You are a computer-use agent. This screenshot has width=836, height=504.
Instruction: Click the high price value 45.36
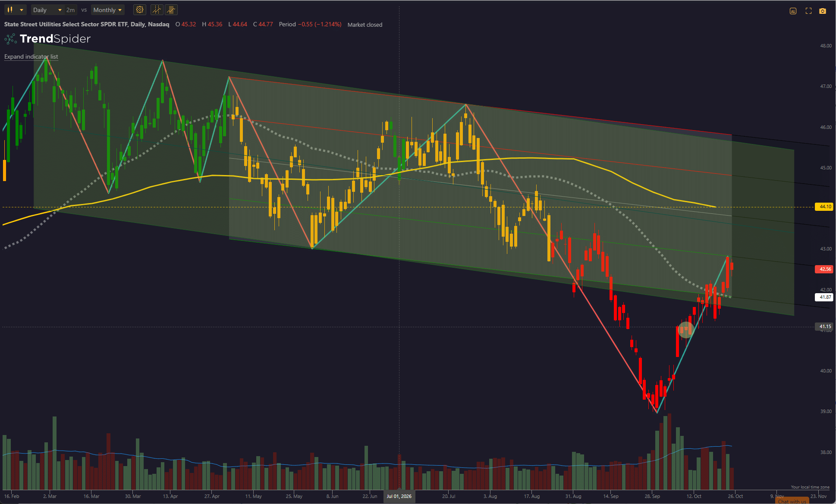215,24
